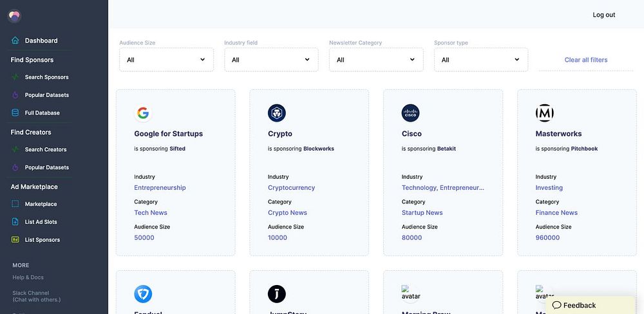
Task: Click the Search Creators pulse icon
Action: [15, 149]
